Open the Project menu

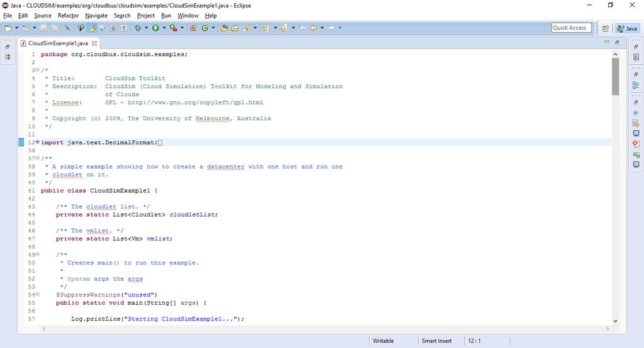pyautogui.click(x=146, y=16)
